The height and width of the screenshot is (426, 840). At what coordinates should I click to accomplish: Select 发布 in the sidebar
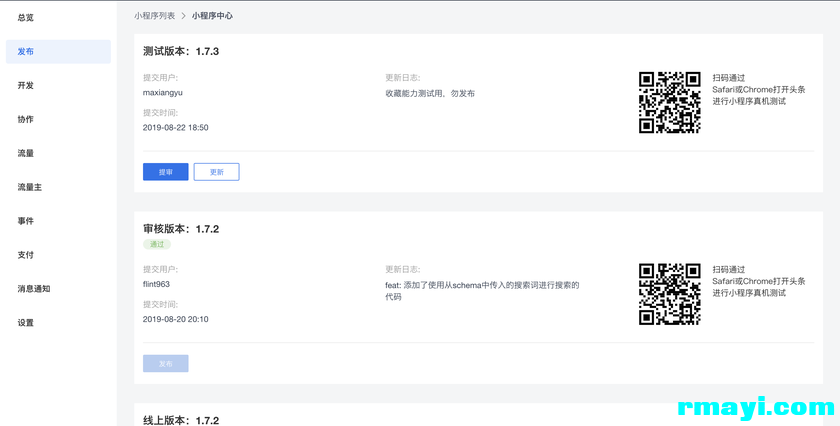26,52
